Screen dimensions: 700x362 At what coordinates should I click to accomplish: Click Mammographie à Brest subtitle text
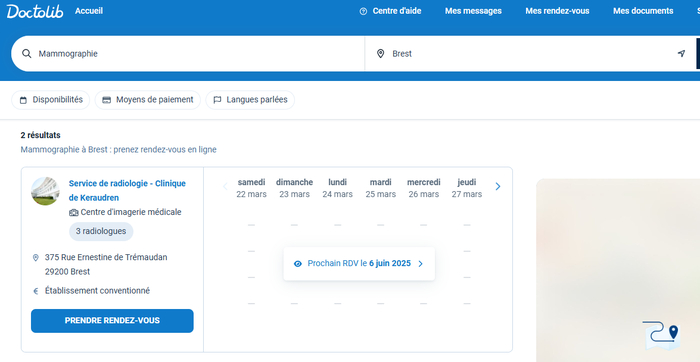118,150
